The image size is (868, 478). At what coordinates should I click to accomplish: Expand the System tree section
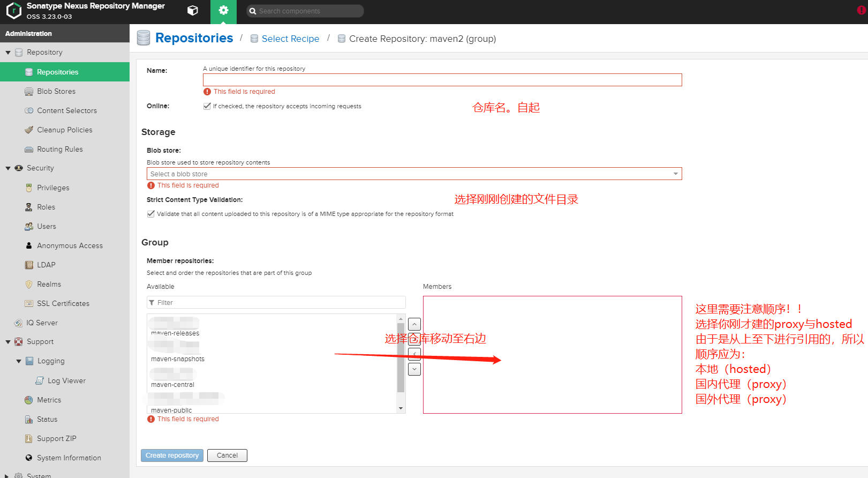coord(8,475)
